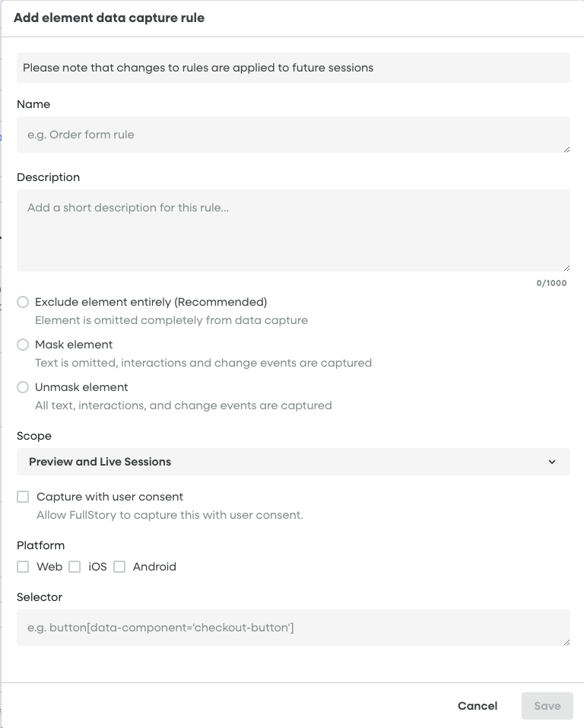Click the Description field resize handle
This screenshot has width=584, height=728.
tap(567, 269)
